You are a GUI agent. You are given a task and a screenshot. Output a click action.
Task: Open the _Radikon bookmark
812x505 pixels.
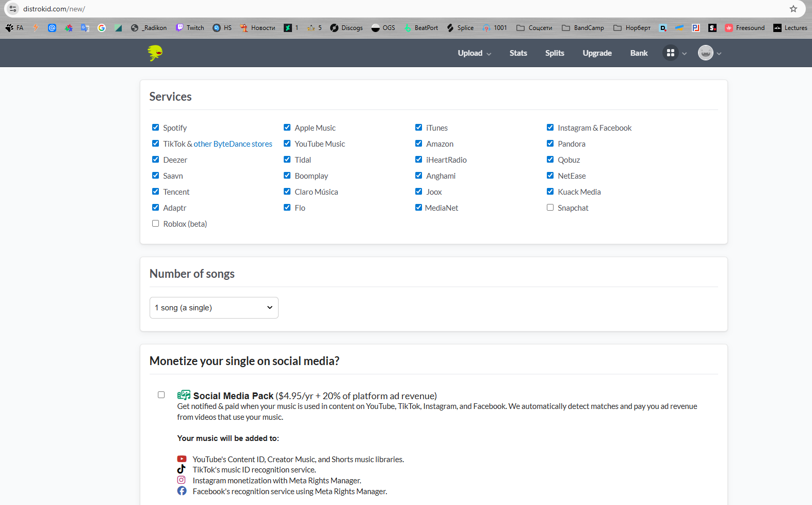click(149, 28)
